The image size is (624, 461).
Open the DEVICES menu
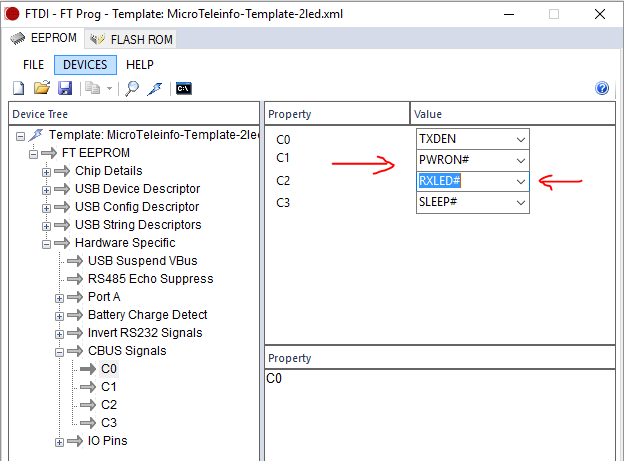(85, 65)
